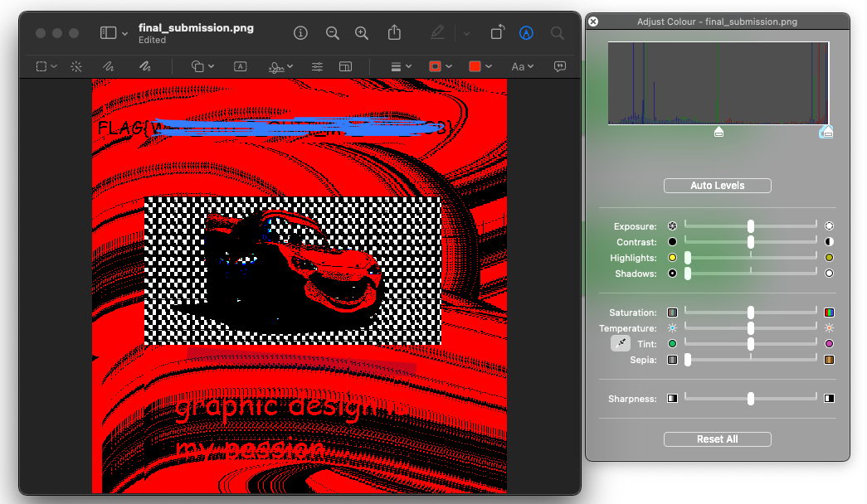Activate the Instant Alpha wand

pyautogui.click(x=76, y=66)
